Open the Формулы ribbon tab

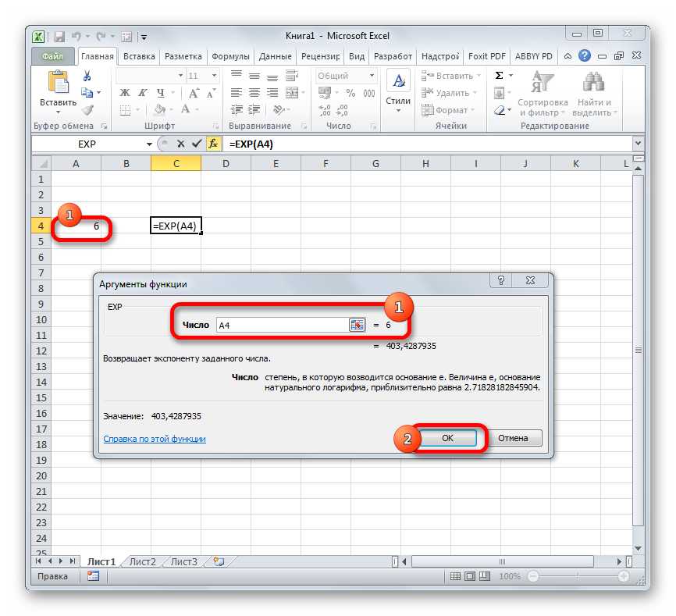(x=230, y=56)
